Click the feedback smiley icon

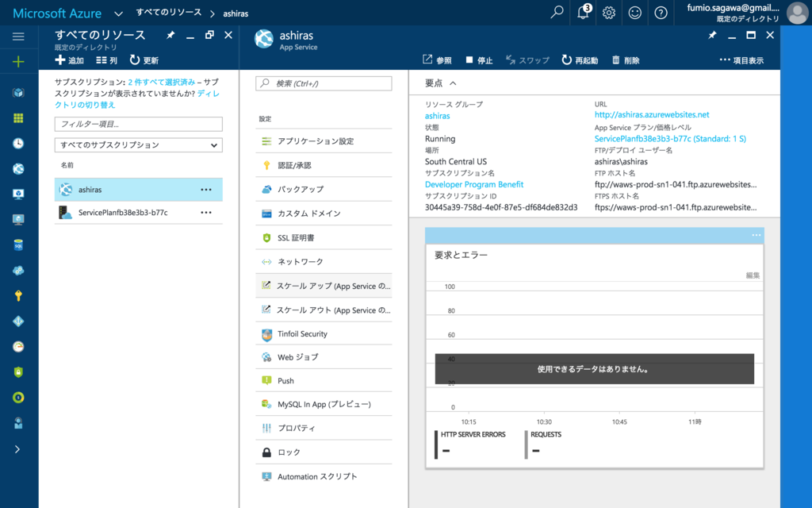[x=635, y=13]
